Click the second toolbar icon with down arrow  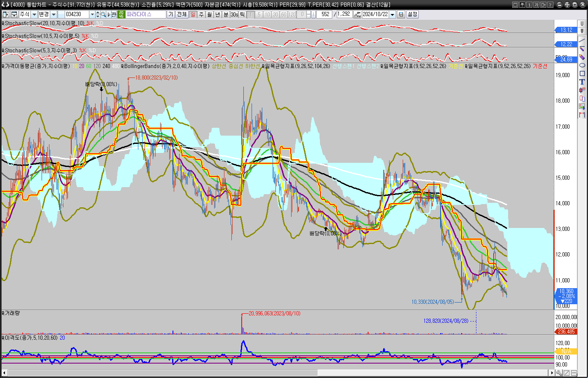click(14, 14)
